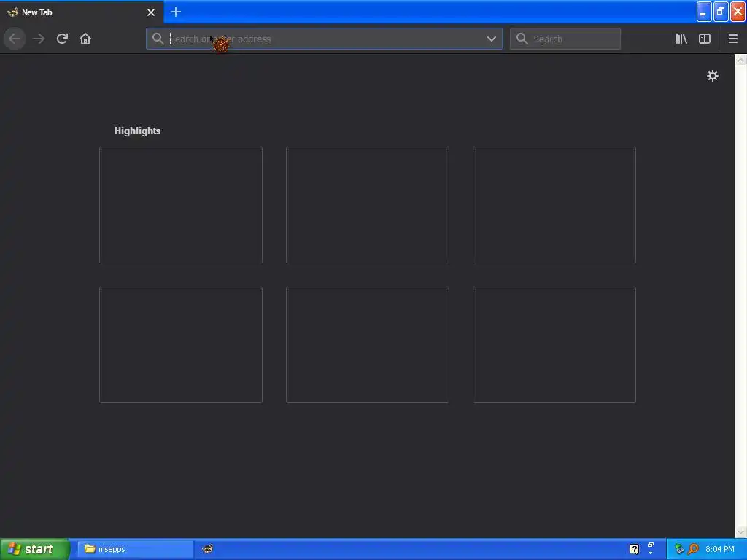Close the New Tab tab
747x560 pixels.
151,12
